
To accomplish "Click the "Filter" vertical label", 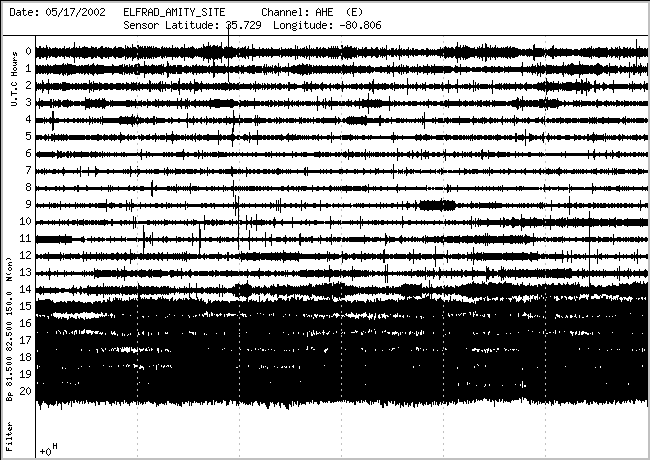I will (9, 436).
